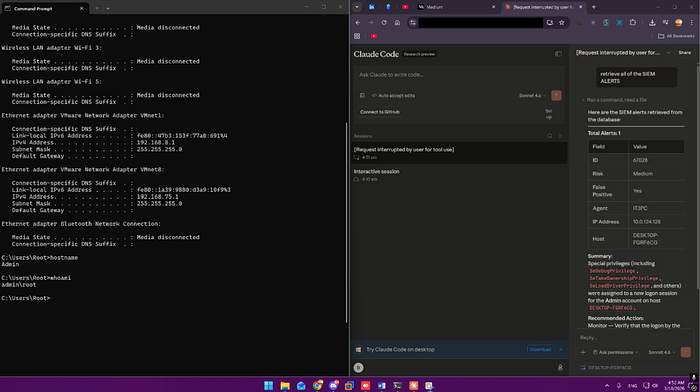Open browser downloads

(652, 22)
